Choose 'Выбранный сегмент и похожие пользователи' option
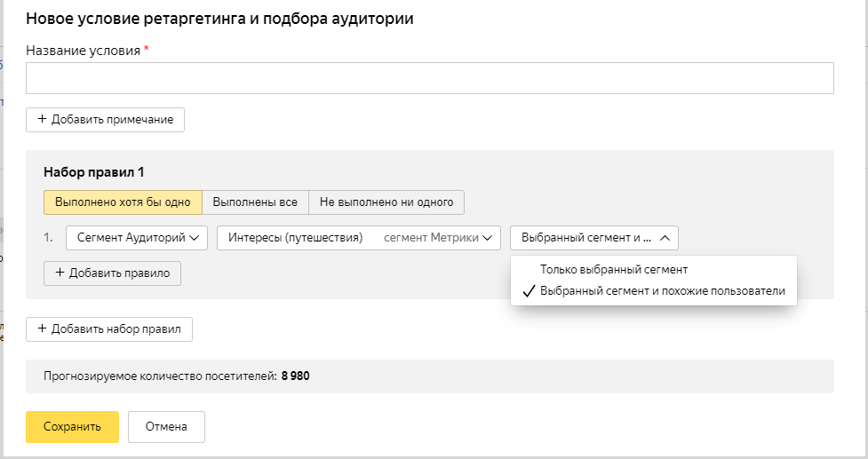868x459 pixels. [653, 291]
